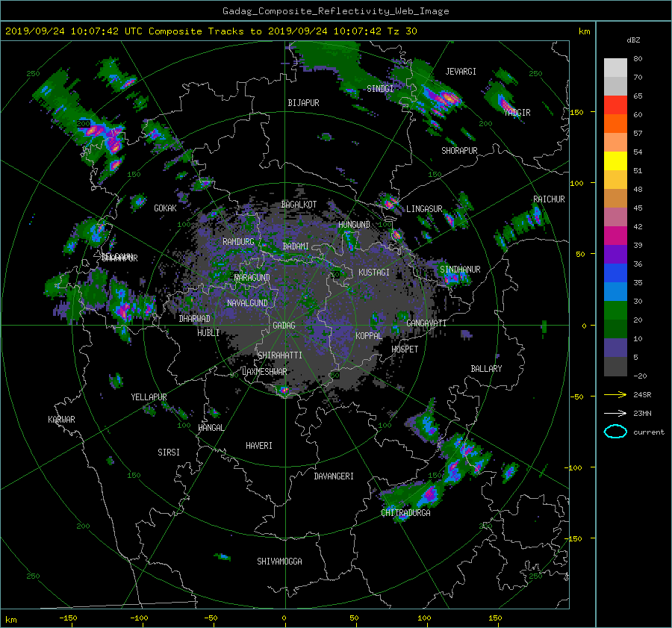Click the HUNGUND city label
The height and width of the screenshot is (628, 672).
point(355,225)
